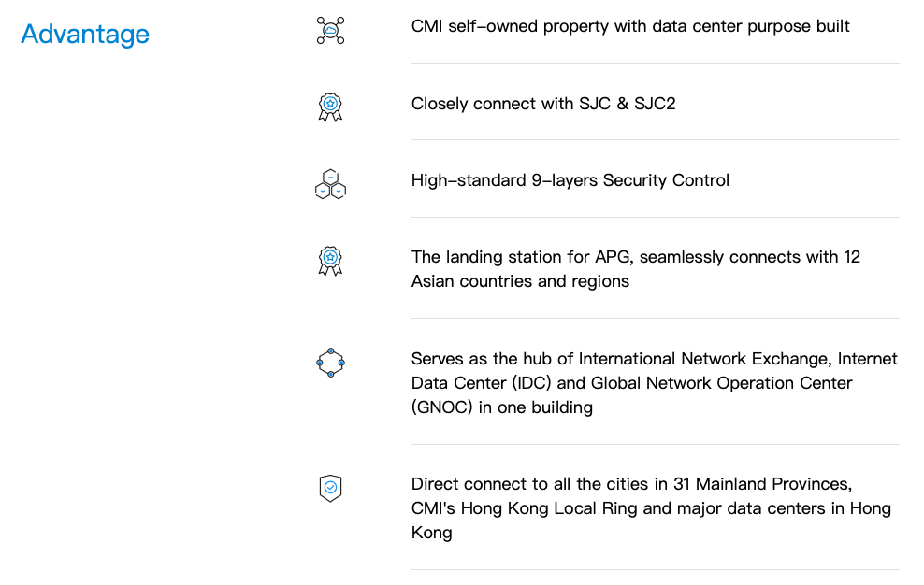
Task: Click the divider below the first advantage row
Action: tap(656, 63)
